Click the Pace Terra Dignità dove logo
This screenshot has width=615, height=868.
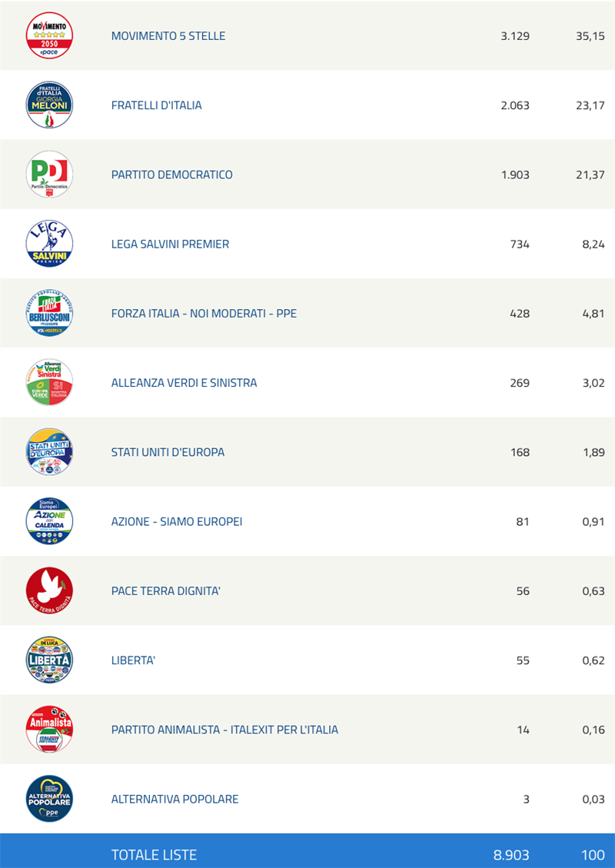click(49, 590)
